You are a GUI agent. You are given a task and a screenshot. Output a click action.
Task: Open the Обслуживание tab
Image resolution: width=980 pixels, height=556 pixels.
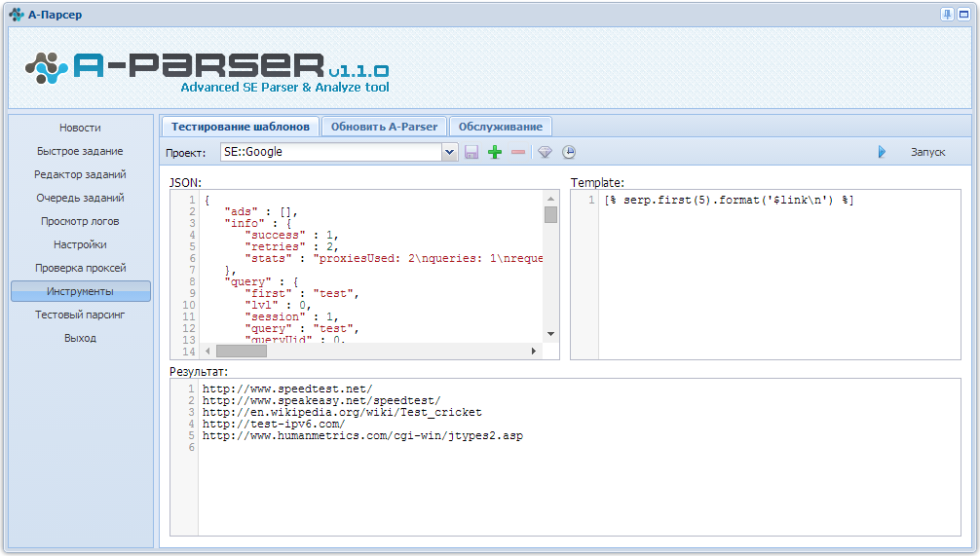(x=501, y=127)
